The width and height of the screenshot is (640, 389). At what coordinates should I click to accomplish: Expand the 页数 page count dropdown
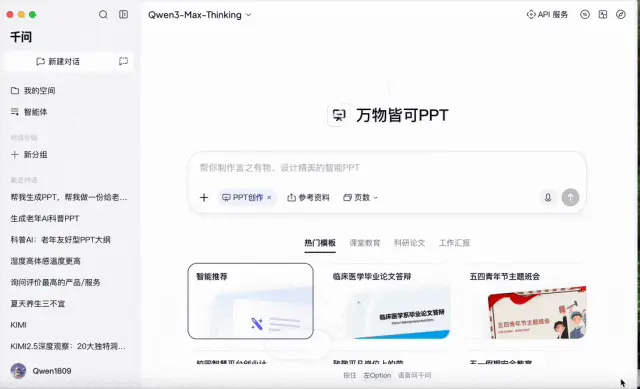[360, 198]
